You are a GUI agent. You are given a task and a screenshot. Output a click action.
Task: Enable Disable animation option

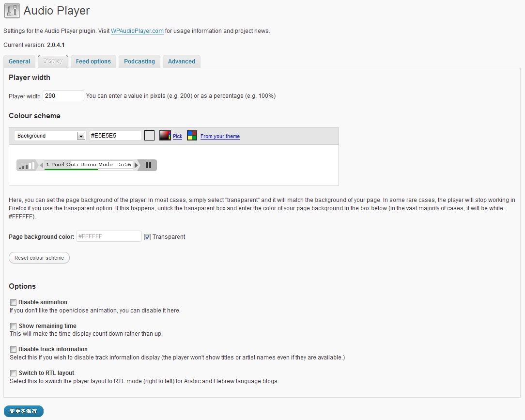13,302
